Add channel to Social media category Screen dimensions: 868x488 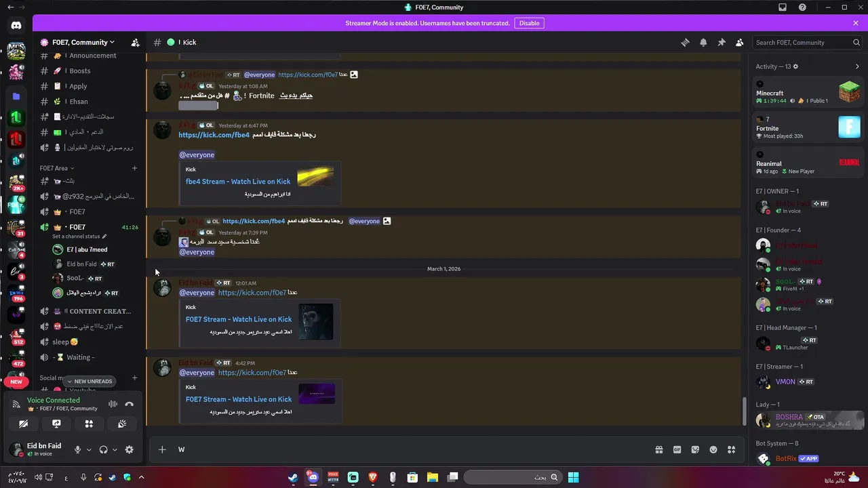click(134, 378)
